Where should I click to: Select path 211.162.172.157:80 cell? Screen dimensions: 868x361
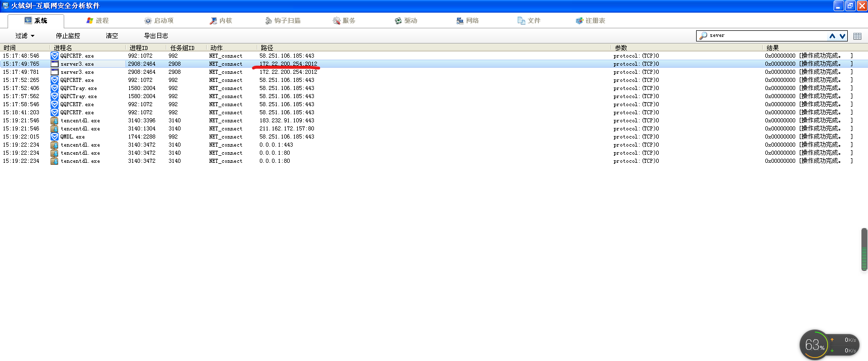[x=287, y=128]
